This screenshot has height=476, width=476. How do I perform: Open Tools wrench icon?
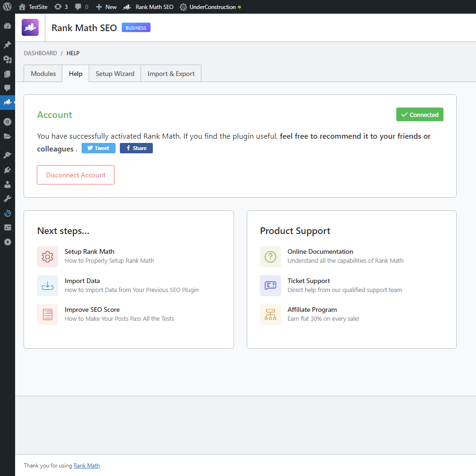(7, 199)
